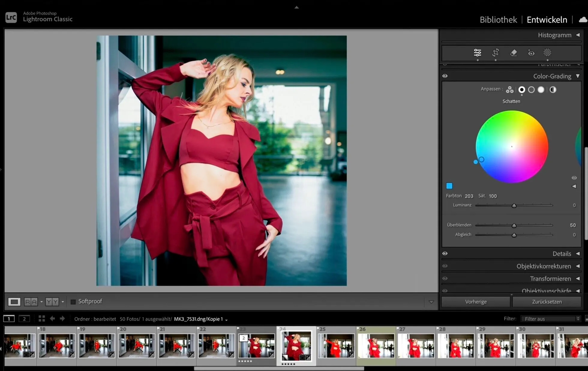The height and width of the screenshot is (371, 588).
Task: Open grid view in the filmstrip toolbar
Action: click(42, 319)
